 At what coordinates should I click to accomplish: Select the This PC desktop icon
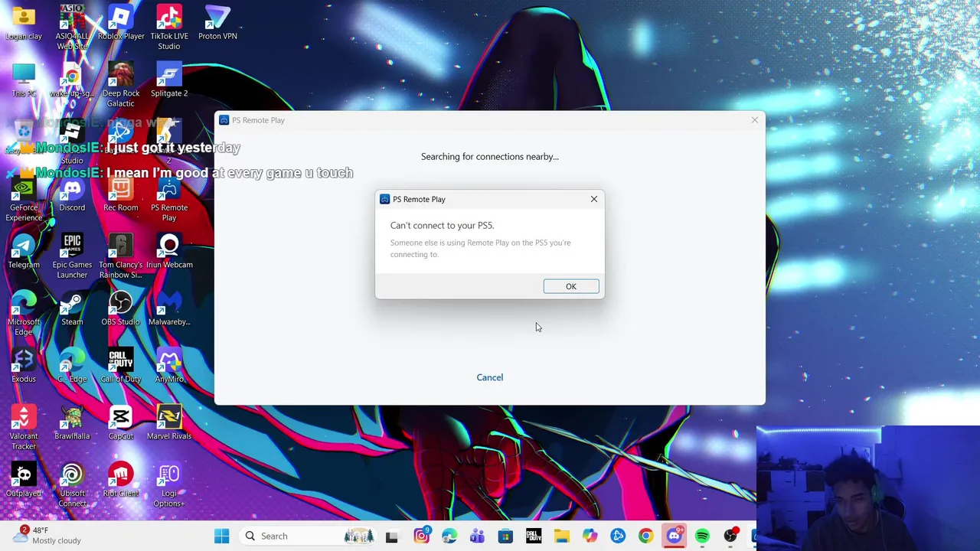coord(24,80)
